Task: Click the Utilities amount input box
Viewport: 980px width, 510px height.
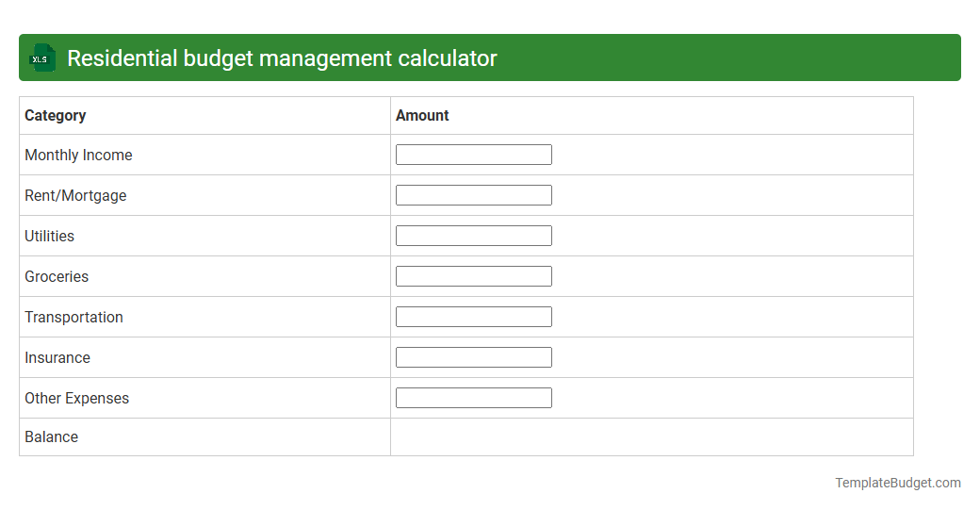Action: pos(474,236)
